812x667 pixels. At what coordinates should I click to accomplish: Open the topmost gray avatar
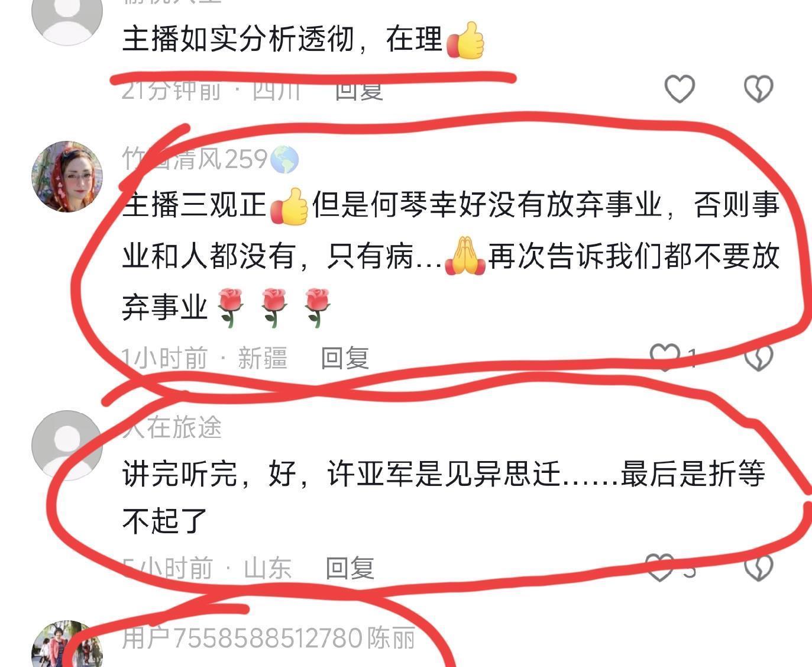[x=67, y=21]
